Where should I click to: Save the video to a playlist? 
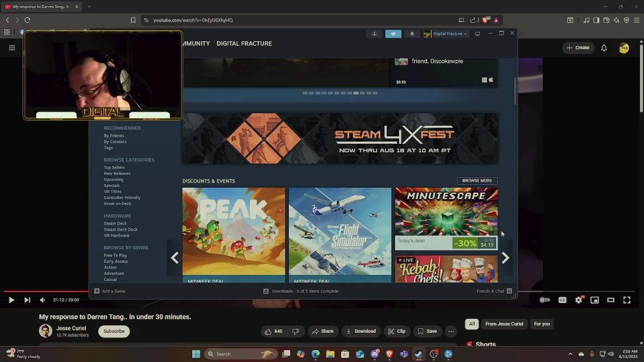pos(427,331)
